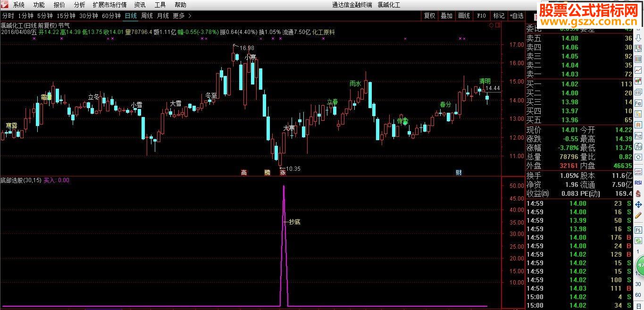Select the pencil drawing icon
644x310 pixels.
click(638, 215)
